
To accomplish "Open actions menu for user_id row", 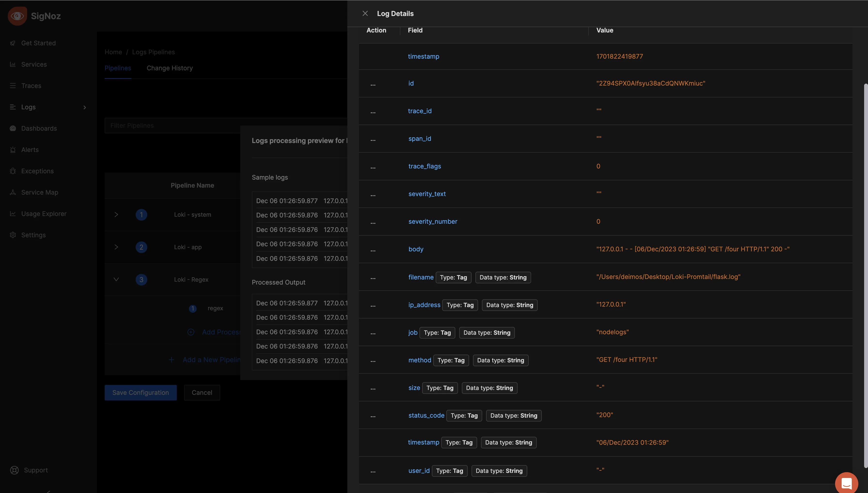I will point(373,471).
